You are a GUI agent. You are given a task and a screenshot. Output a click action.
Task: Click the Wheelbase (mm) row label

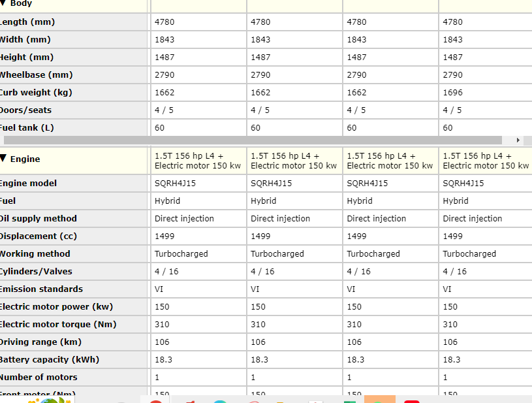36,75
